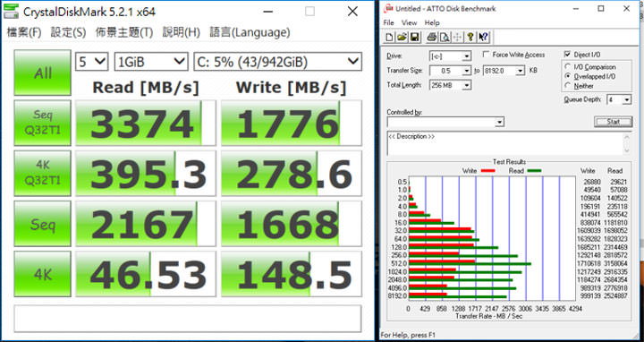Open the 設定(S) menu in CrystalDiskMark
Viewport: 644px width, 342px height.
pyautogui.click(x=68, y=32)
